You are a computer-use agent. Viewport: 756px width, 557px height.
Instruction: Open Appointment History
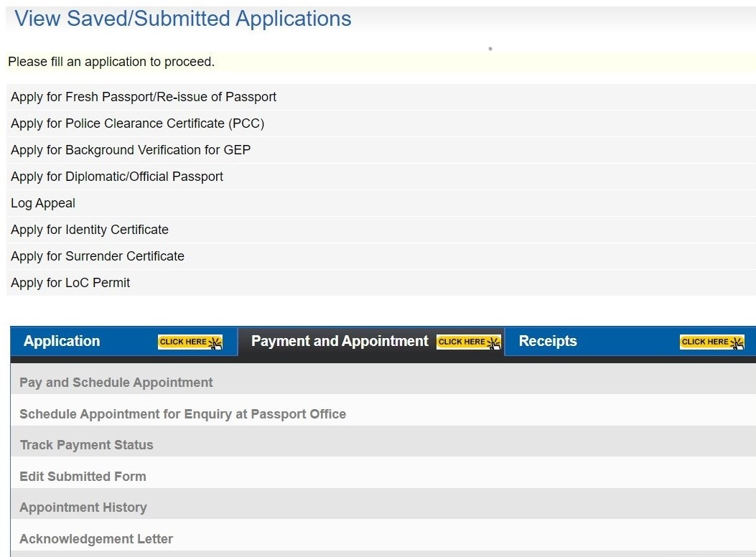tap(83, 507)
